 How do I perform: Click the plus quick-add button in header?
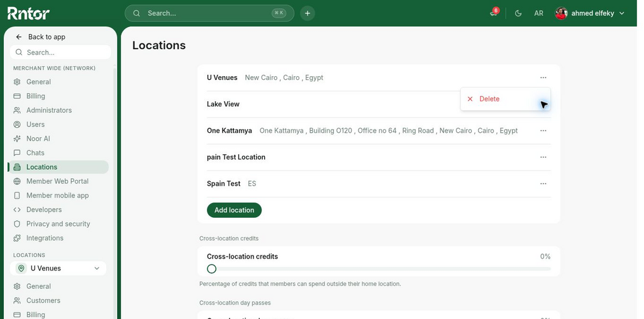click(307, 13)
